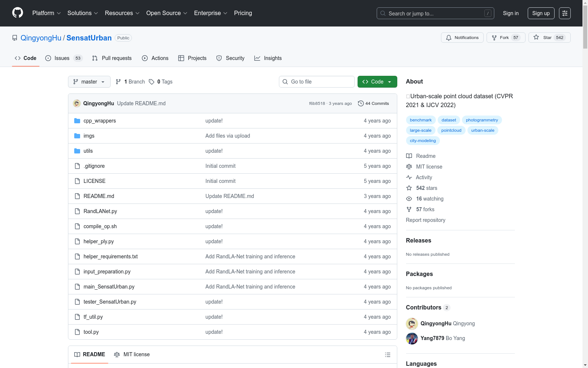Click the Sign up button
588x368 pixels.
click(x=541, y=13)
